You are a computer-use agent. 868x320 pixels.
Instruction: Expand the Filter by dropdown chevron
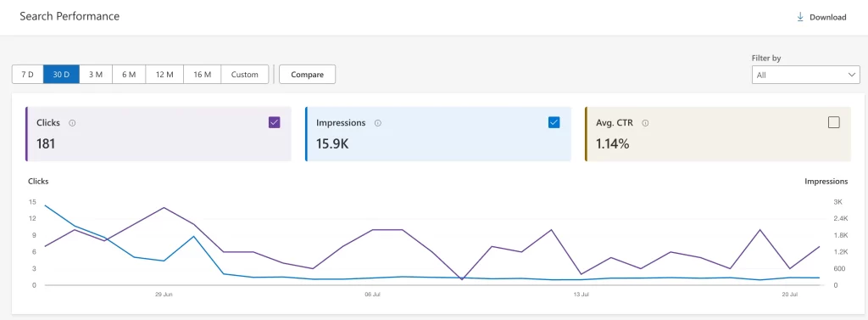(x=851, y=75)
